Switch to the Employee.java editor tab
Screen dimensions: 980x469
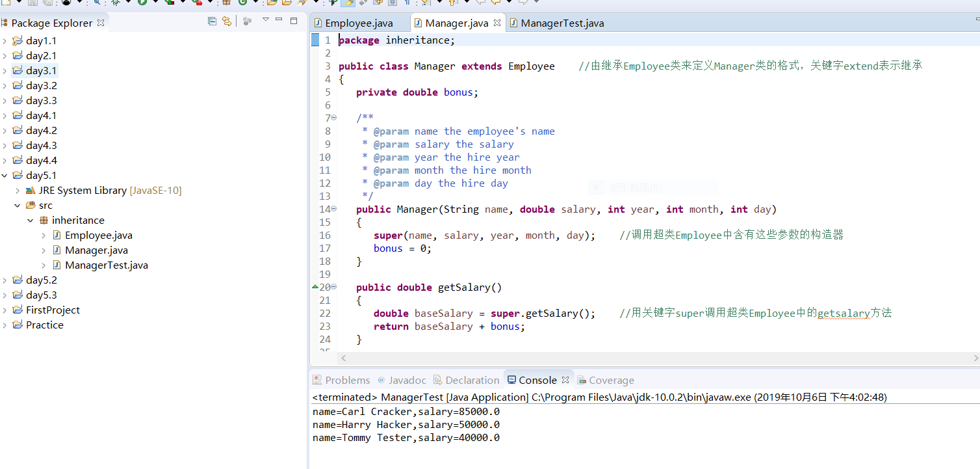pyautogui.click(x=359, y=23)
